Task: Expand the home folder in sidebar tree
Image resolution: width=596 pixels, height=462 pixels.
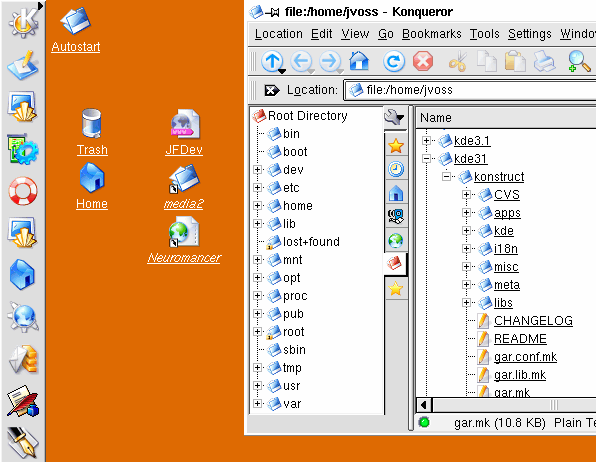Action: click(x=257, y=206)
